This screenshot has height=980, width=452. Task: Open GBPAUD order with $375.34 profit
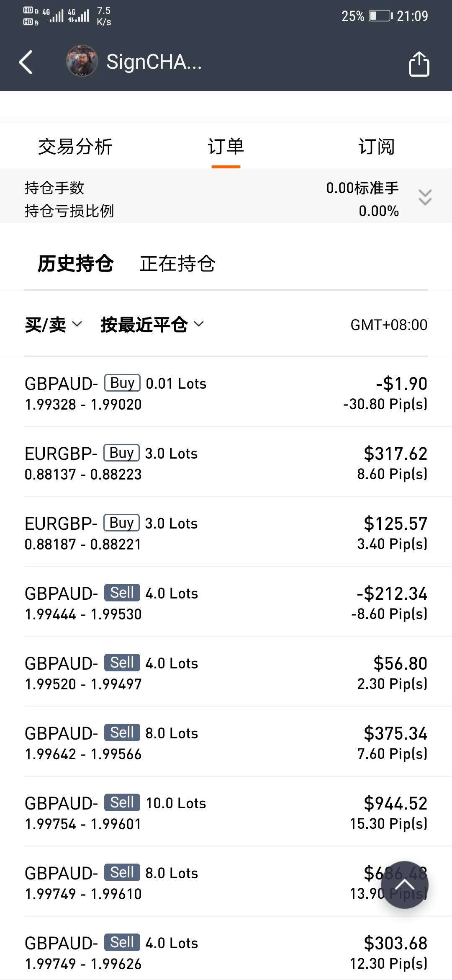click(x=226, y=743)
